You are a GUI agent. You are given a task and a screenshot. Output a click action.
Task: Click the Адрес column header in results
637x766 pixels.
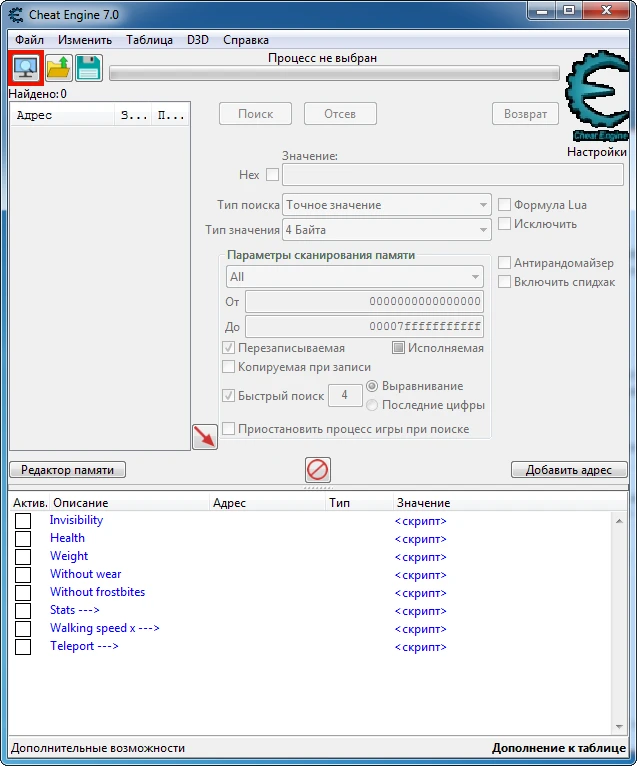[x=62, y=115]
